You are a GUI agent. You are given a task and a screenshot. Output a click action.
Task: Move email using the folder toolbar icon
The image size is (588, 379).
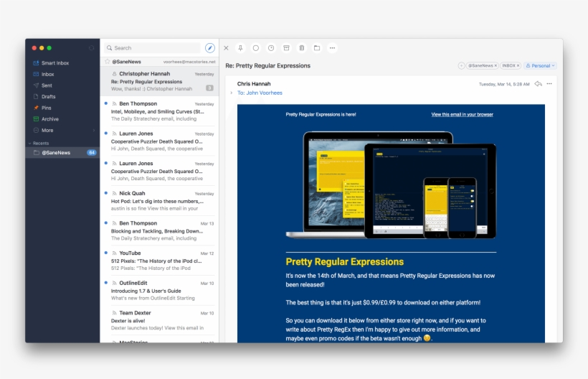(317, 48)
